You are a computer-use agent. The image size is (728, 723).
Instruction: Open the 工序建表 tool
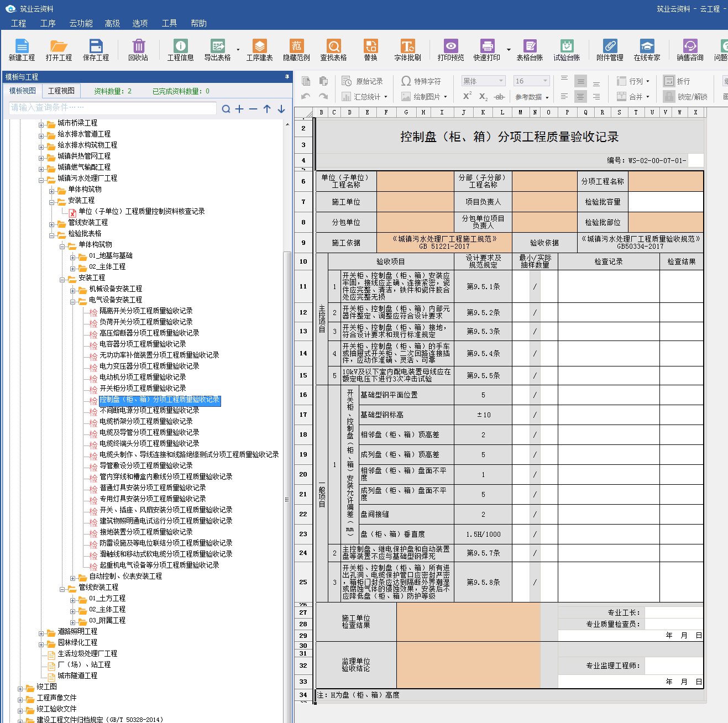tap(260, 50)
